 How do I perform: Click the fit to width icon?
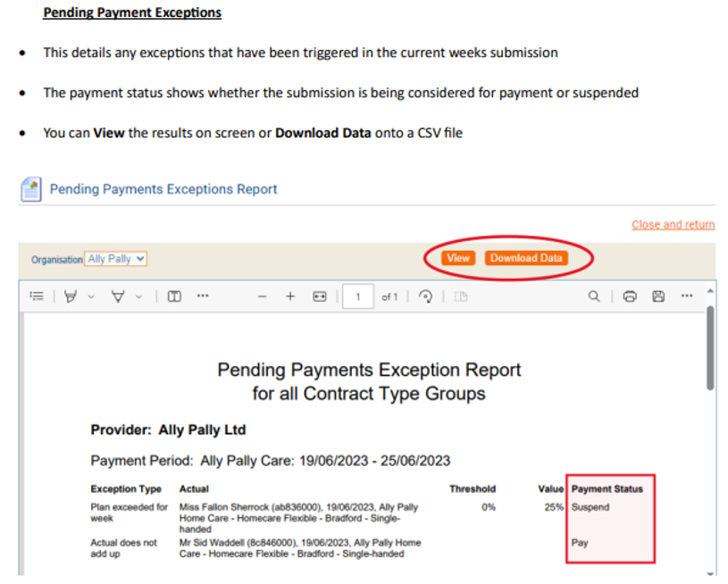tap(320, 296)
